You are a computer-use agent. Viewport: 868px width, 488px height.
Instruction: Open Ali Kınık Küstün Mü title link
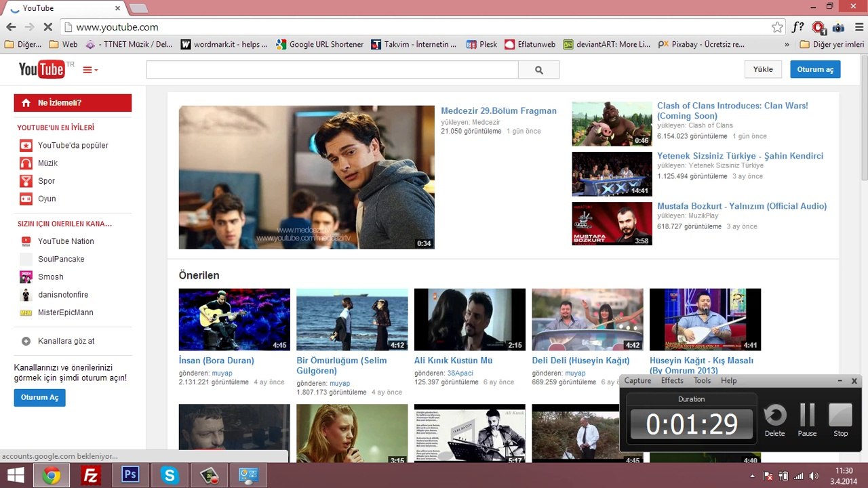pos(454,361)
